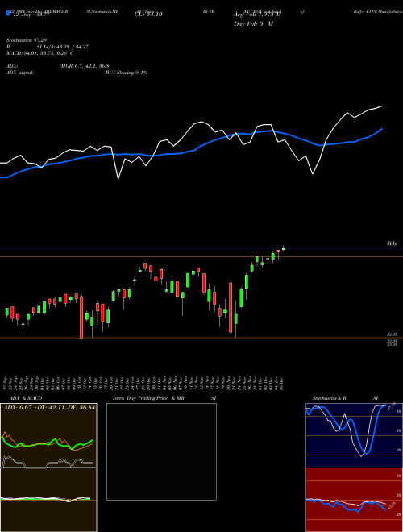Select the CL: 34.10 close price label
The height and width of the screenshot is (532, 403).
148,15
